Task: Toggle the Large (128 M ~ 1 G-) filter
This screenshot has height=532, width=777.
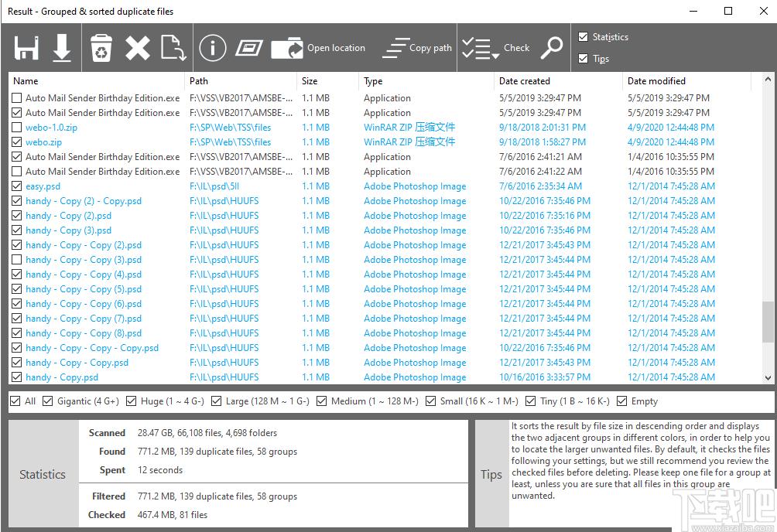Action: pos(216,401)
